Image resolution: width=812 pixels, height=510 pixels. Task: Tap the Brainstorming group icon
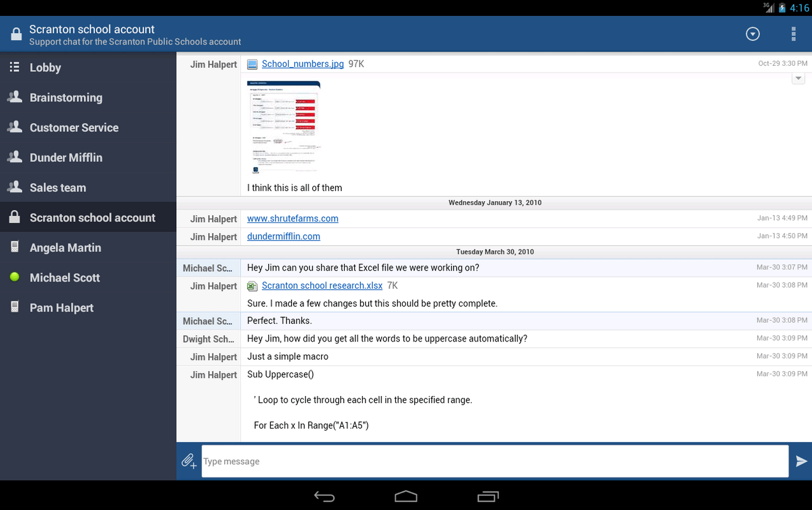click(x=15, y=97)
